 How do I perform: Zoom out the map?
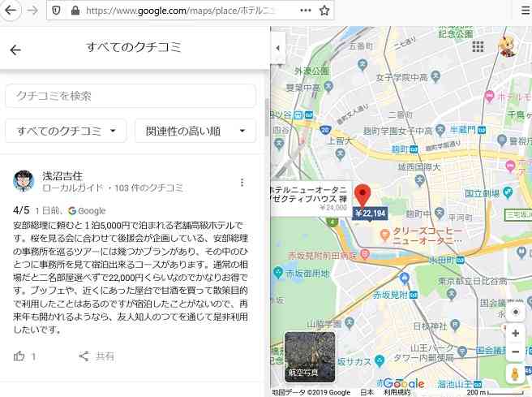pos(516,352)
